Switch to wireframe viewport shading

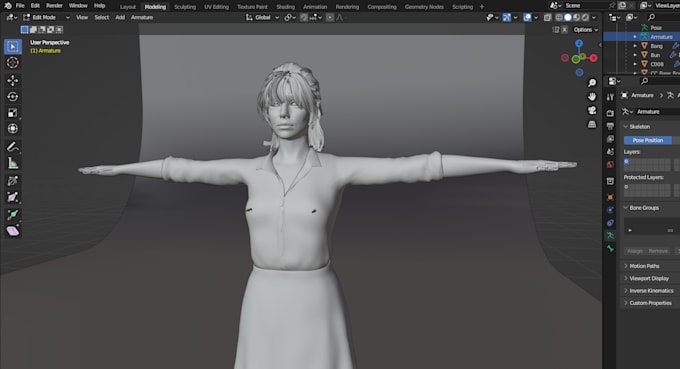559,17
